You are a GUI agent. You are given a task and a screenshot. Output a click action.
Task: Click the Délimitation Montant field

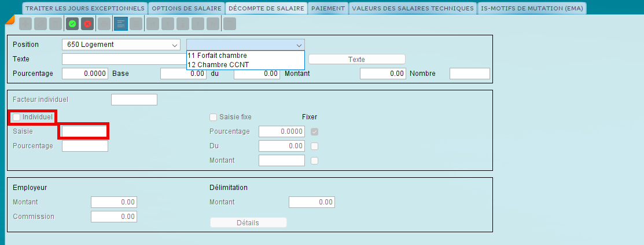coord(312,202)
